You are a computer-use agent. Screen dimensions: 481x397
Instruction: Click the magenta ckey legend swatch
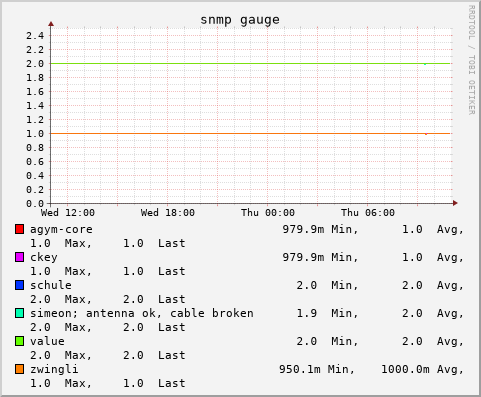click(x=19, y=257)
